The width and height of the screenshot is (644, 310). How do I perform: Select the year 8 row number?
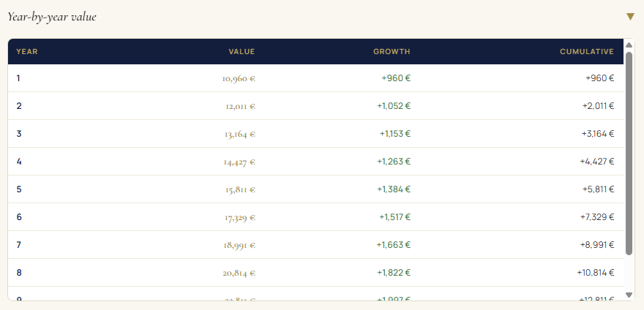[19, 273]
